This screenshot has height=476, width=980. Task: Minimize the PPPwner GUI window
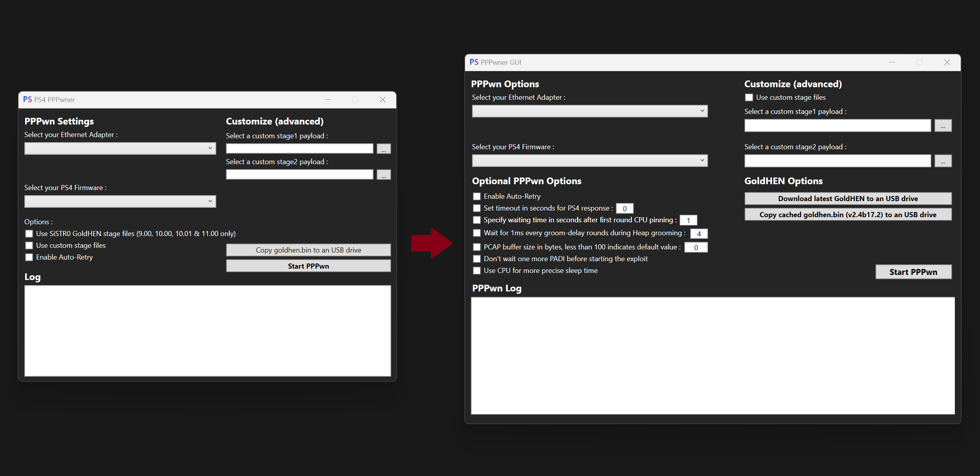(x=892, y=62)
